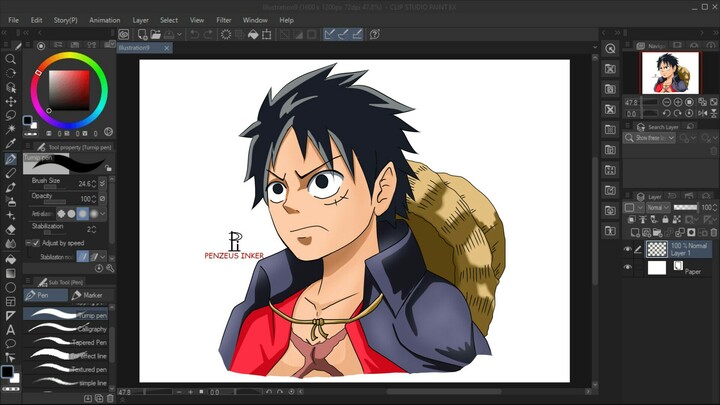The height and width of the screenshot is (405, 720).
Task: Select the Pen tool in the toolbox
Action: (x=10, y=159)
